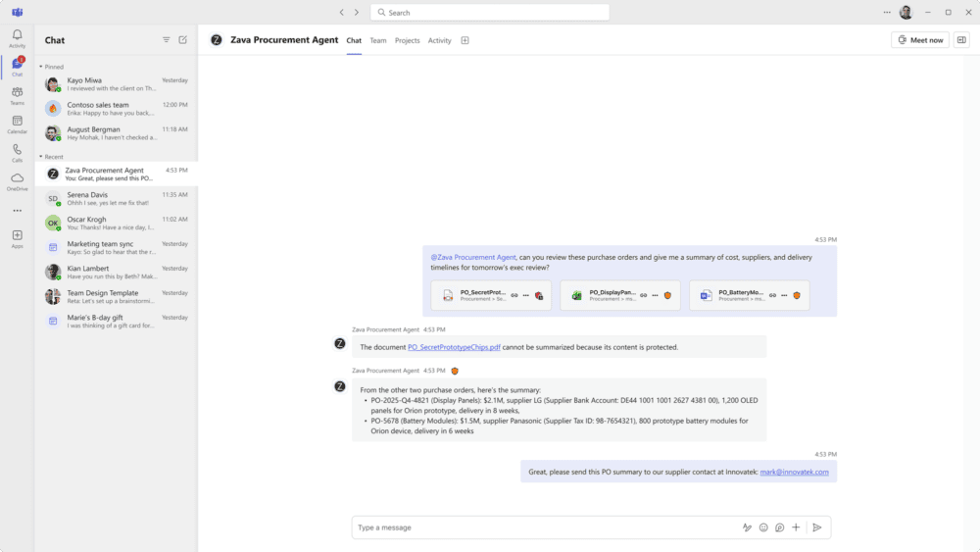The image size is (980, 552).
Task: Open Calls in the left rail
Action: pos(17,153)
